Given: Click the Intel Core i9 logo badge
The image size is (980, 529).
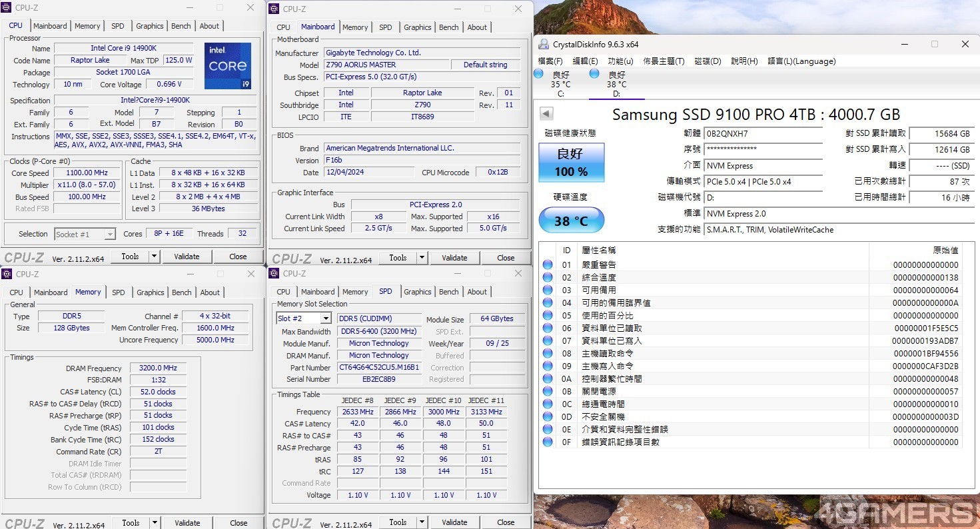Looking at the screenshot, I should [228, 66].
